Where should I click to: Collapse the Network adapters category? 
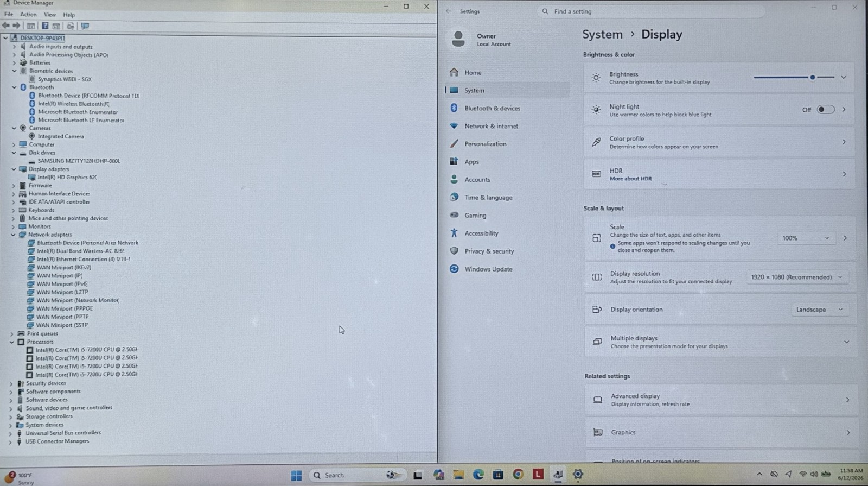13,235
